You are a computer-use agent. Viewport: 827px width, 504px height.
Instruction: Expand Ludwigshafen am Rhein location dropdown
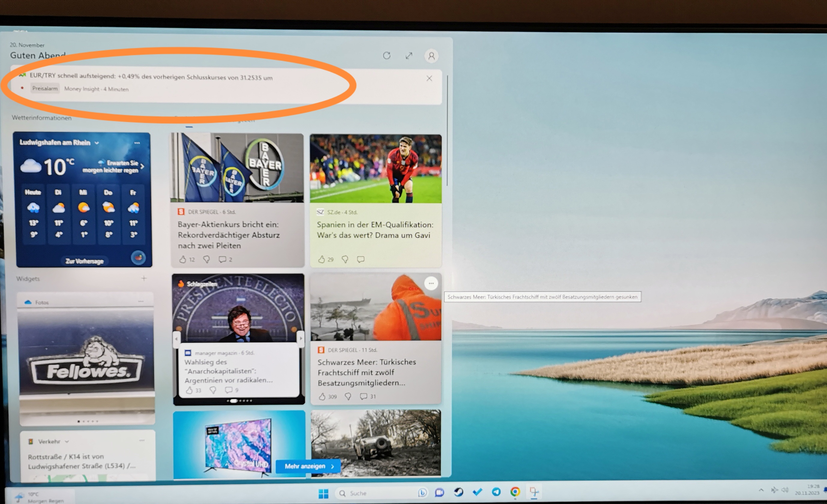[97, 143]
